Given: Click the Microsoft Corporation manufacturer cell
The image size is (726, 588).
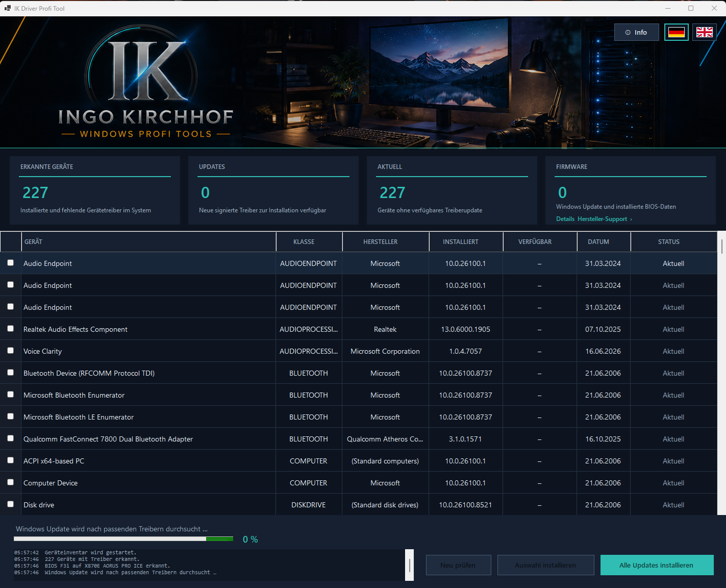Looking at the screenshot, I should tap(385, 351).
